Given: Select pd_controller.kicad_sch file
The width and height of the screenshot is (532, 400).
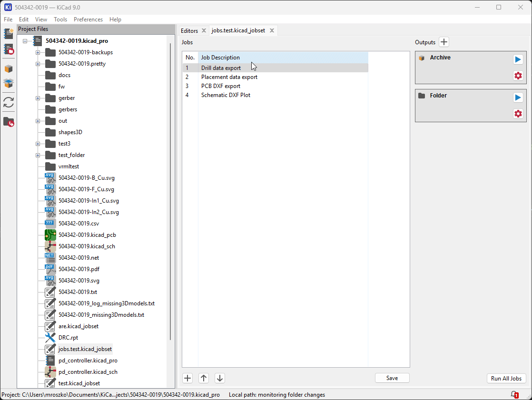Looking at the screenshot, I should pos(88,372).
